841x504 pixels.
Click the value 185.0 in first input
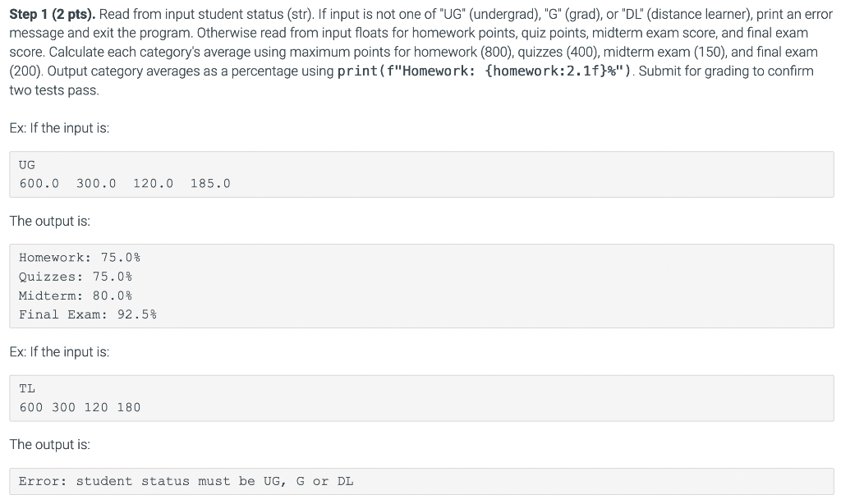tap(210, 183)
